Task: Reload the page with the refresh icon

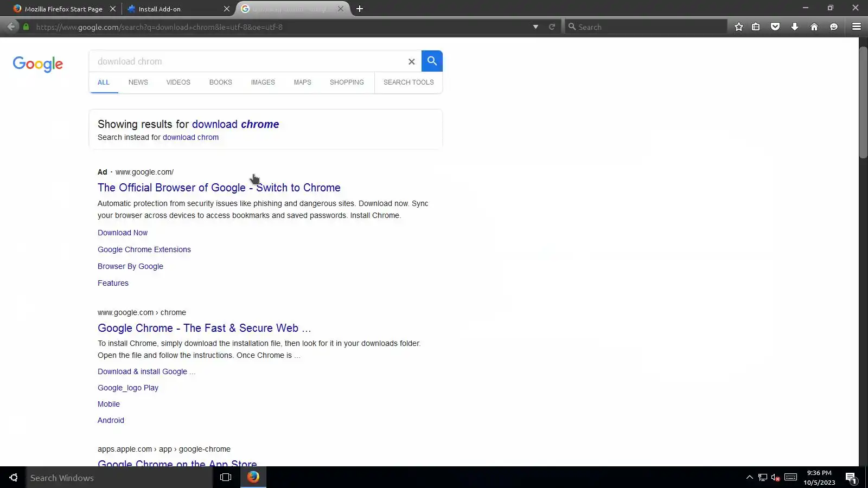Action: 552,27
